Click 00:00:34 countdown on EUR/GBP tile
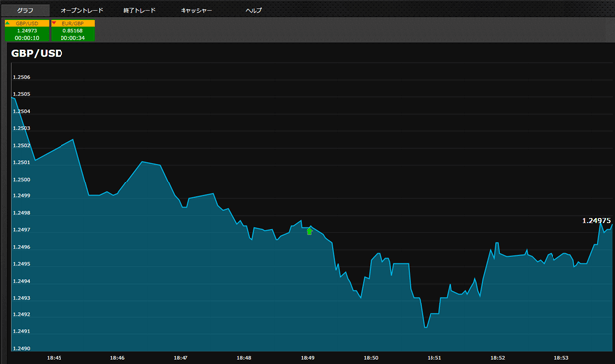The height and width of the screenshot is (364, 615). [x=73, y=38]
